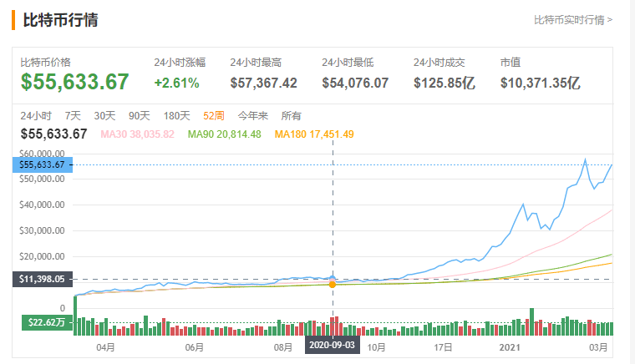635x364 pixels.
Task: Choose the 52周 time range tab
Action: [214, 116]
